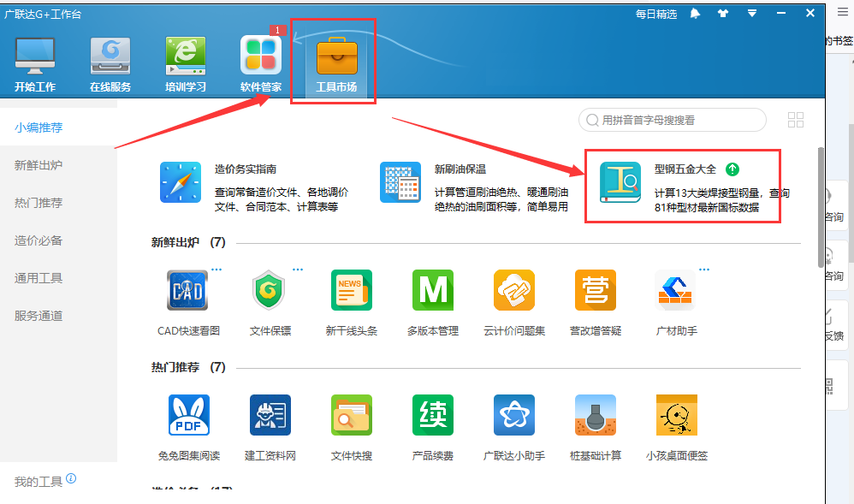
Task: Click info icon next to 我的工具
Action: [x=71, y=478]
